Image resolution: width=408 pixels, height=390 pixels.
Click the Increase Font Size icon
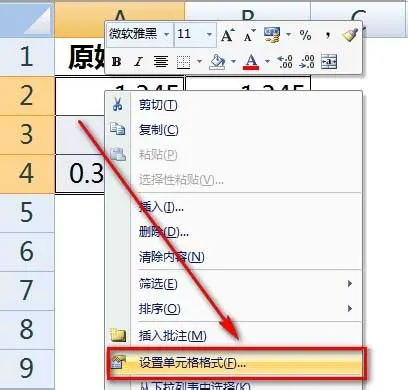point(227,35)
